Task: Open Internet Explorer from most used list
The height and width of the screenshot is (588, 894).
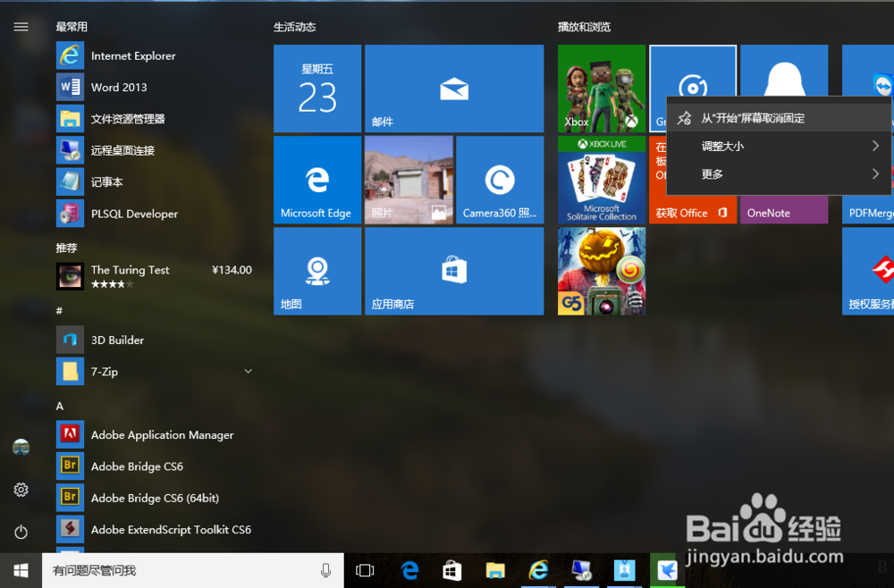Action: [154, 55]
